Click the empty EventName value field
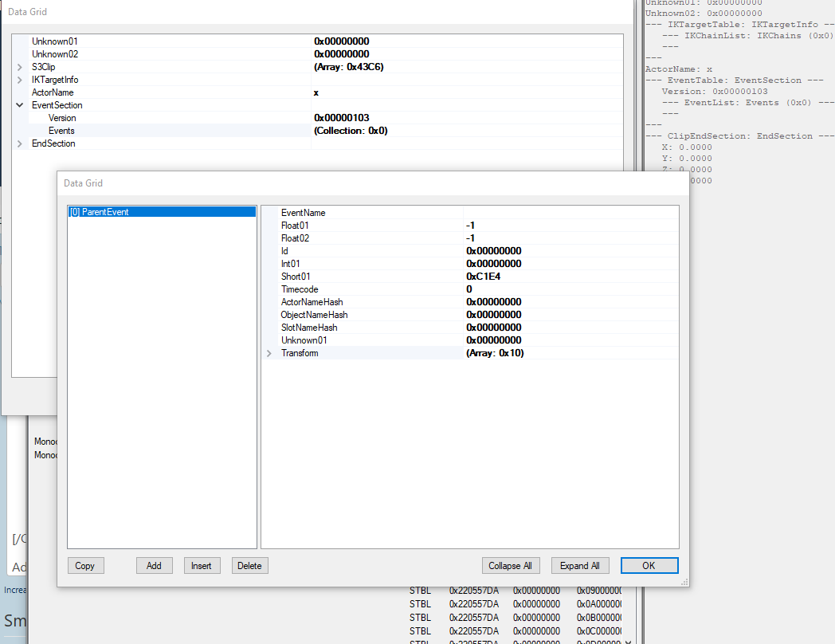This screenshot has width=835, height=644. [570, 213]
